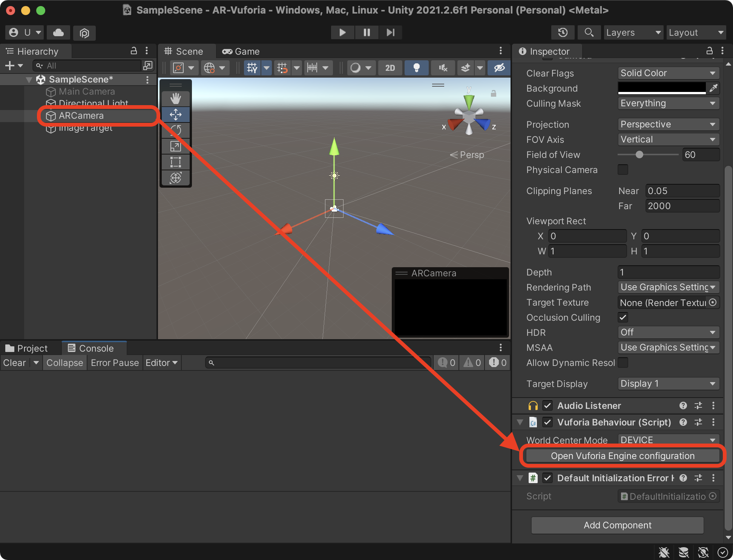Click the Add Component button

[x=617, y=525]
